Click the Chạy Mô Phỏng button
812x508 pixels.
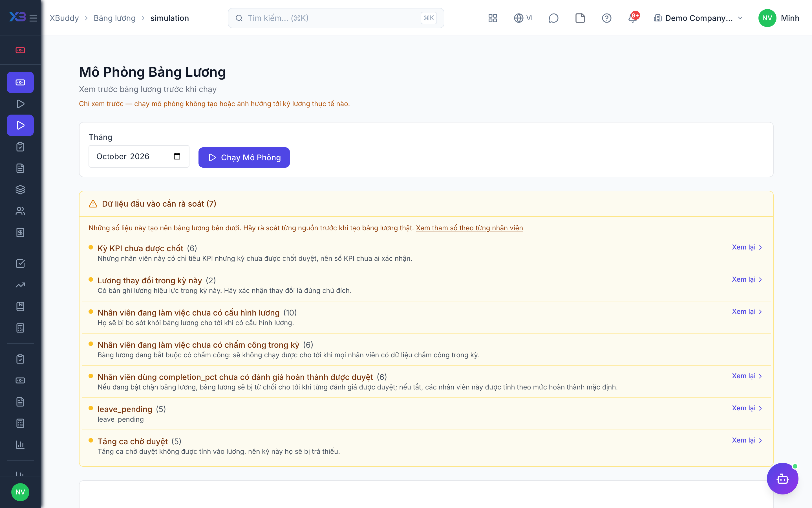coord(244,157)
